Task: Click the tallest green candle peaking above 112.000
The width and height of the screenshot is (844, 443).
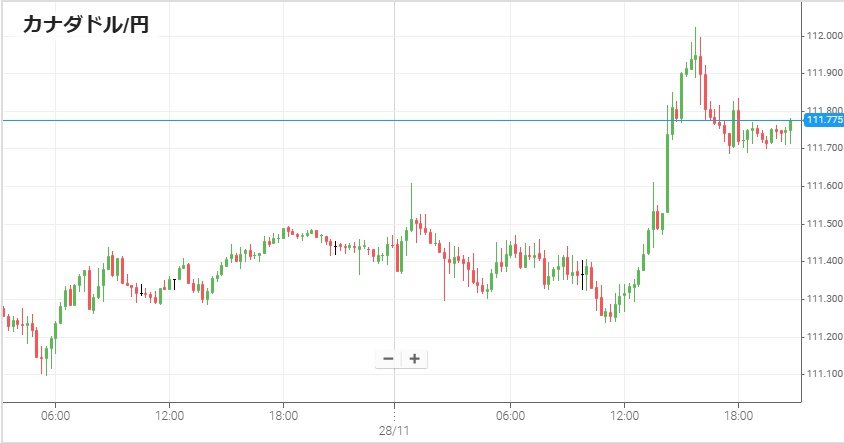Action: click(695, 50)
